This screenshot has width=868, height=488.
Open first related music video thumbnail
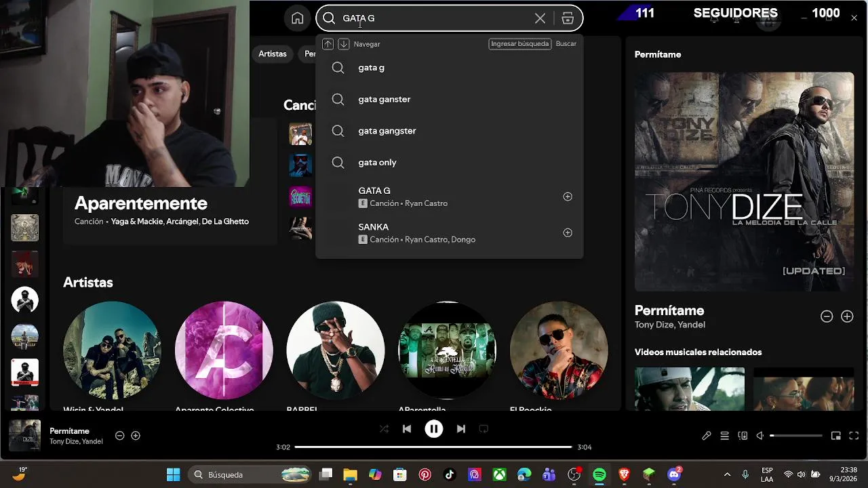(x=690, y=389)
